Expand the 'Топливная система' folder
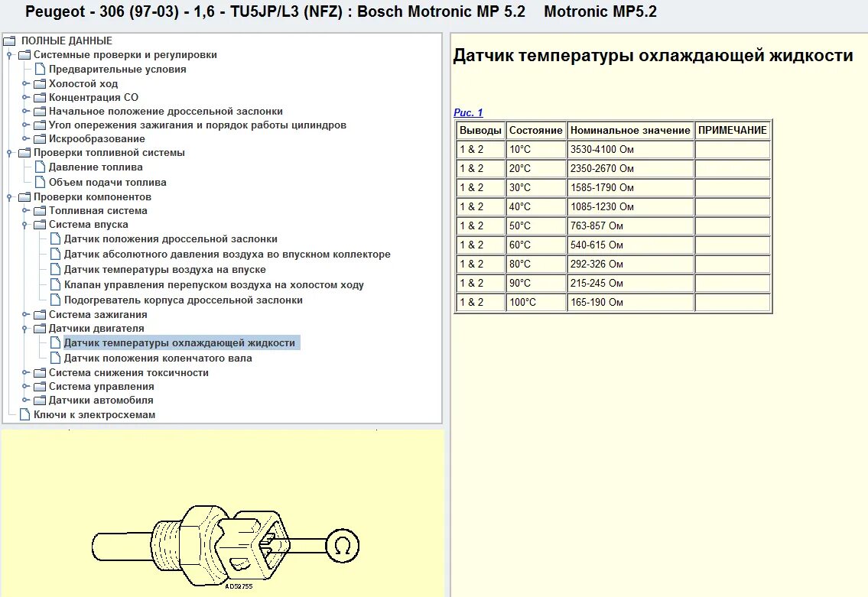868x597 pixels. pos(25,211)
